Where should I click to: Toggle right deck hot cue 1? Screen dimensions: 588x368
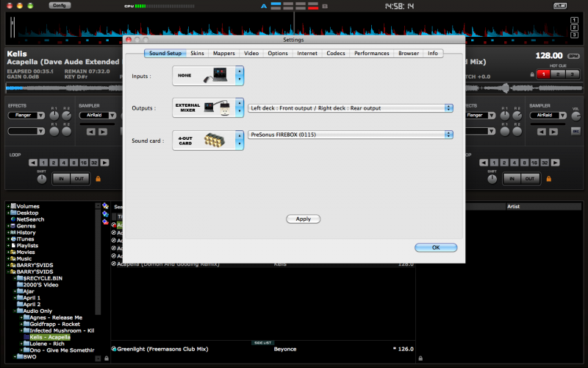(542, 74)
